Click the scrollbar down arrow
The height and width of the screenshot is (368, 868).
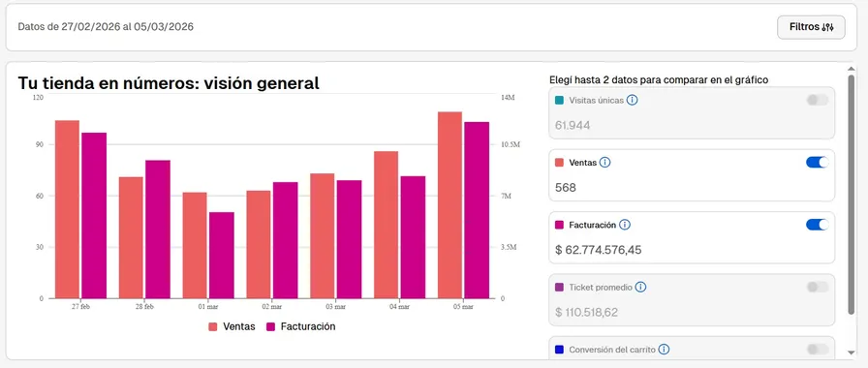852,353
